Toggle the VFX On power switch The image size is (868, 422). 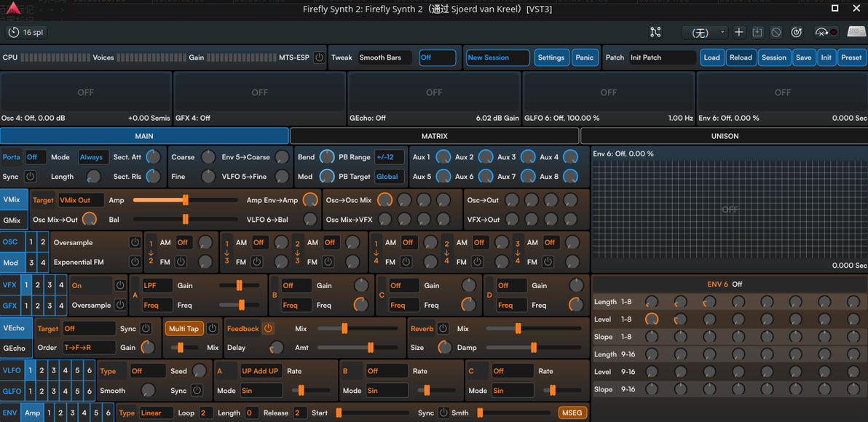click(120, 285)
